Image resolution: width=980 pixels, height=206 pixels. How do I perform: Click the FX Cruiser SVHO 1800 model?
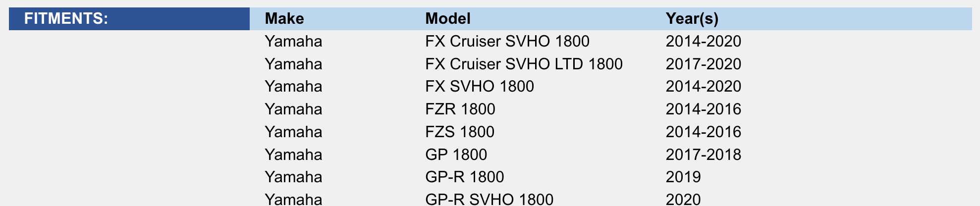tap(507, 41)
